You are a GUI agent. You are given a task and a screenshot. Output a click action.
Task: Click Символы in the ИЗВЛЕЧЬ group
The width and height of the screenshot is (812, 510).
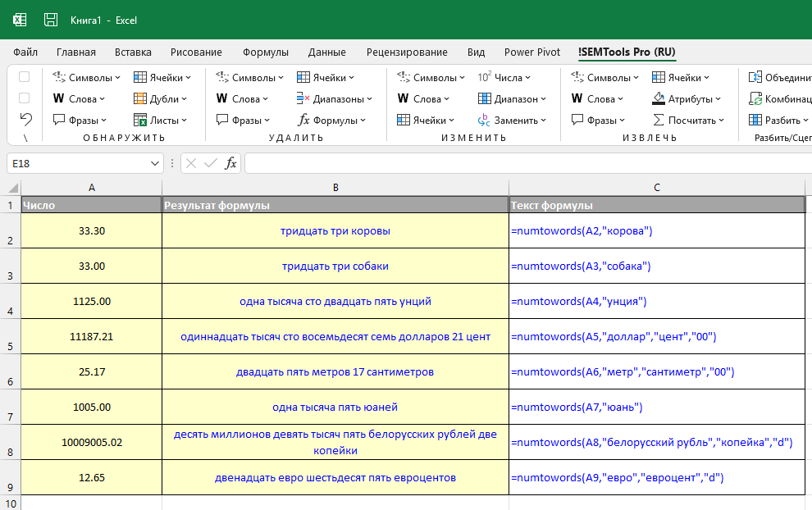pos(604,78)
